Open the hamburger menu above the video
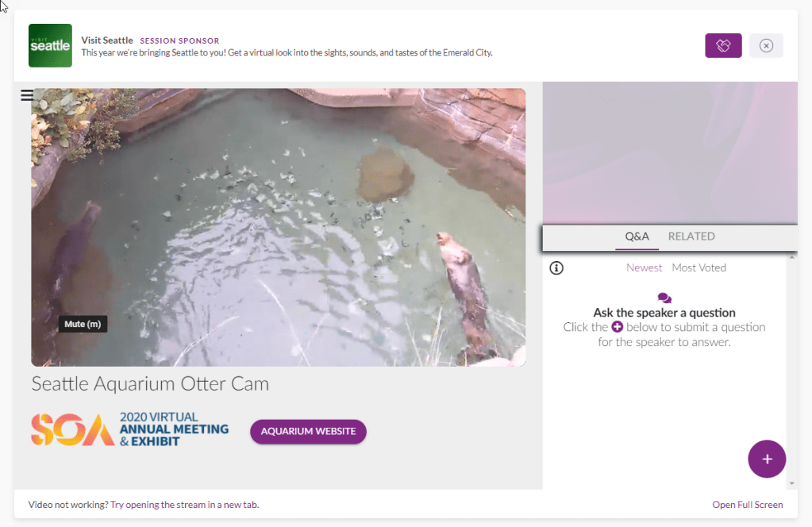The height and width of the screenshot is (527, 812). pyautogui.click(x=27, y=95)
